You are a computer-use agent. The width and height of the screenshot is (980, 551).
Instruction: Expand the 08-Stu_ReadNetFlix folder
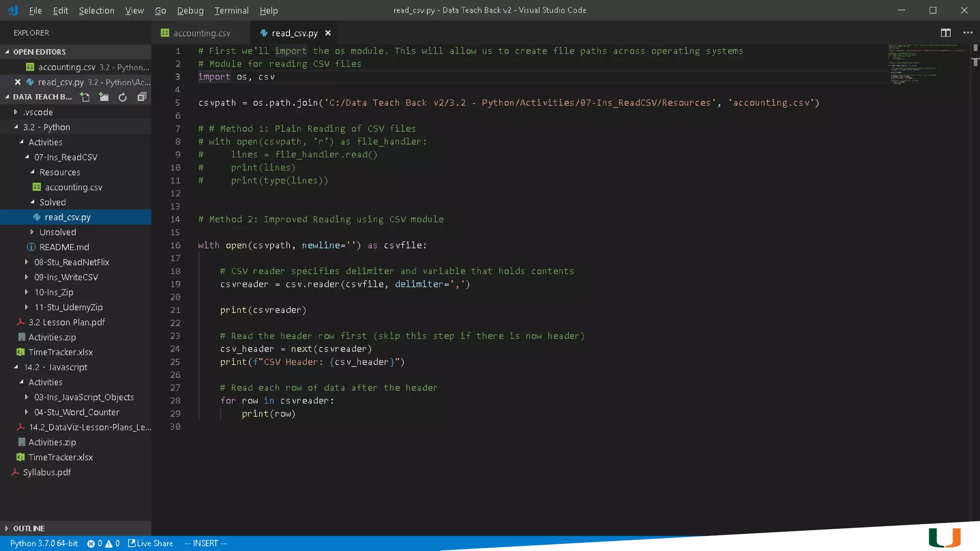point(71,262)
